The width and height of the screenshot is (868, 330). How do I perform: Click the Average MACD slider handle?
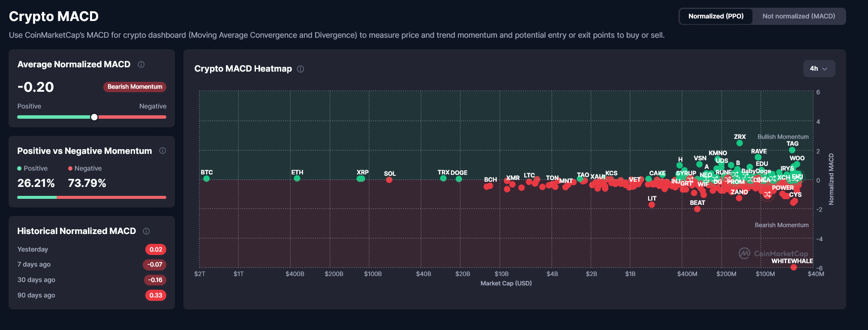click(x=94, y=117)
